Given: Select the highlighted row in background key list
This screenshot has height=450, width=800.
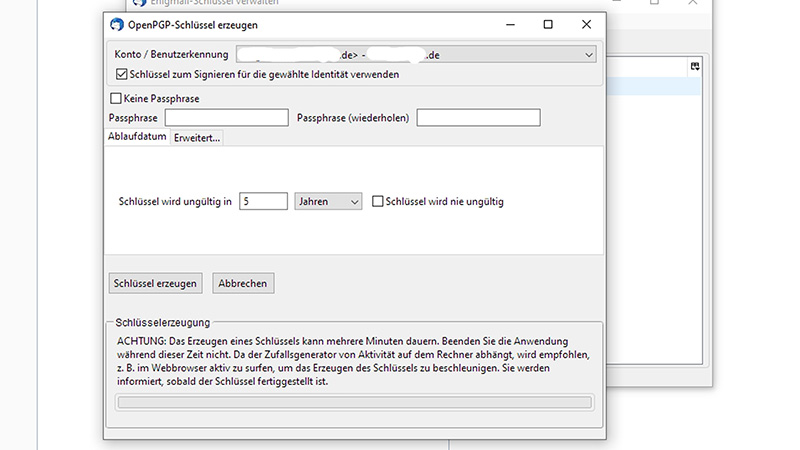Looking at the screenshot, I should tap(650, 87).
